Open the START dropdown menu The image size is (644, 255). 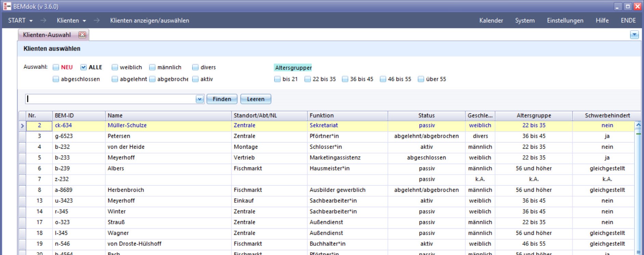click(21, 21)
